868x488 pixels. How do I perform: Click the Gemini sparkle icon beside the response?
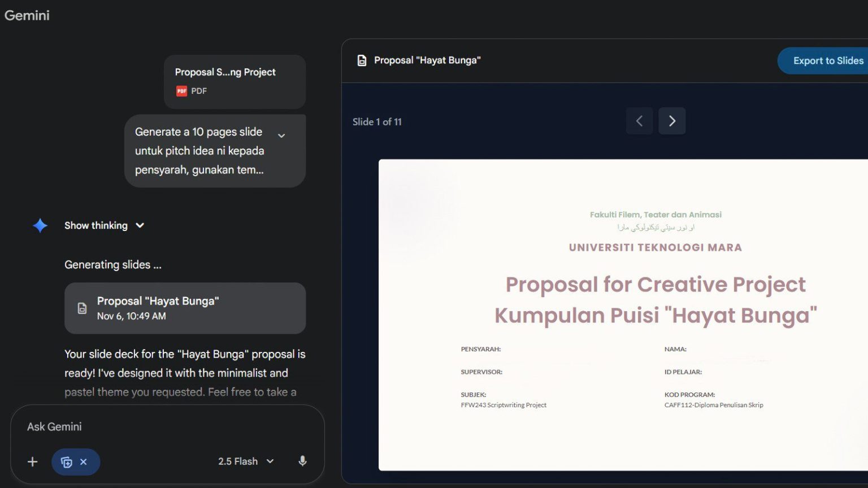tap(40, 225)
